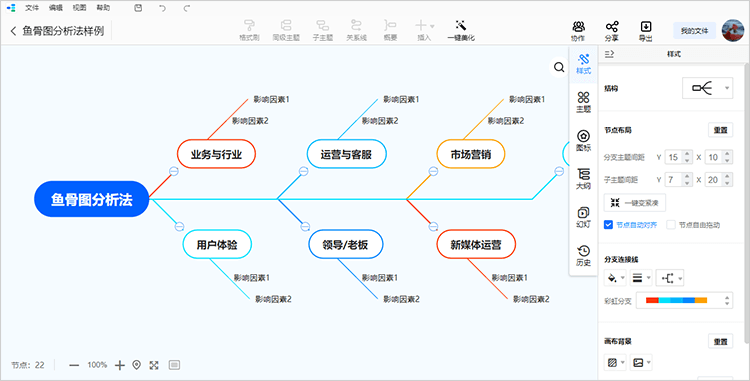Open branch line fill color dropdown
Screen dimensions: 750x381
click(616, 277)
